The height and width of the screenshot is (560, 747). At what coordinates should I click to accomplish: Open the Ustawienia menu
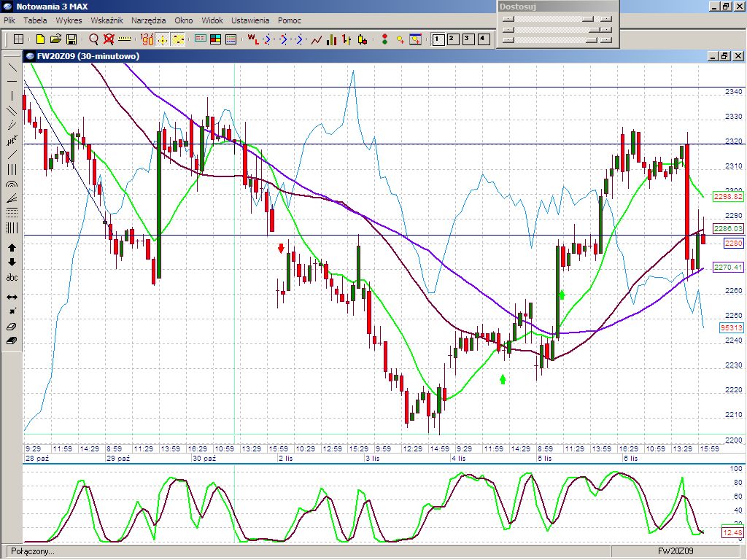point(250,20)
